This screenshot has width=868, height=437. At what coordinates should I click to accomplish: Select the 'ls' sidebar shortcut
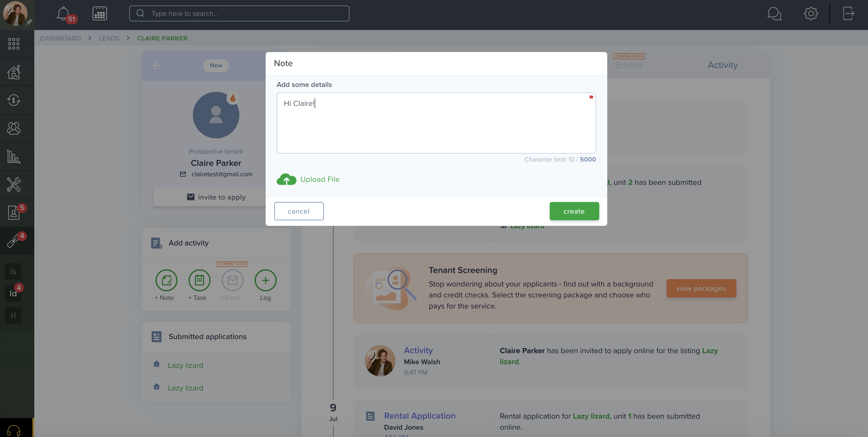13,271
